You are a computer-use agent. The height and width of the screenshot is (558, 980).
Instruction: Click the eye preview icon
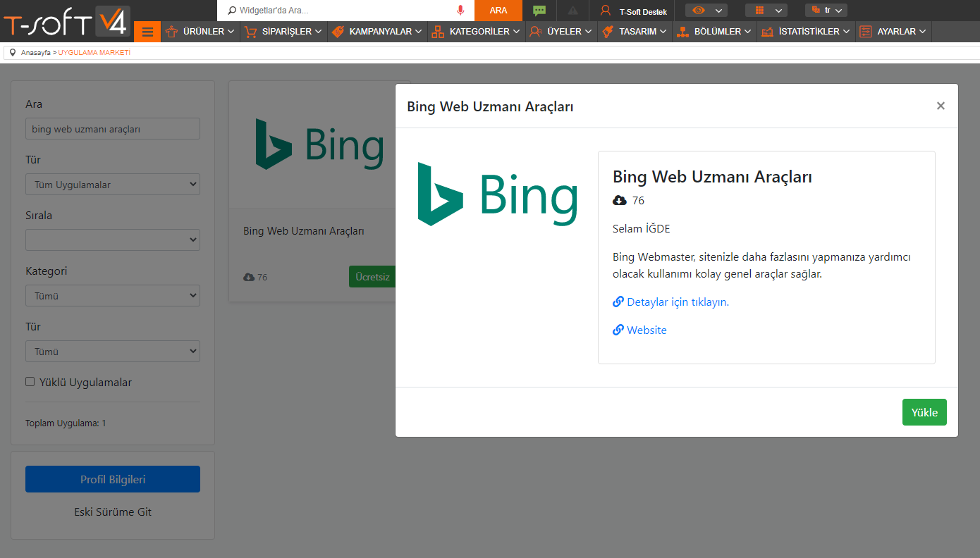tap(699, 11)
